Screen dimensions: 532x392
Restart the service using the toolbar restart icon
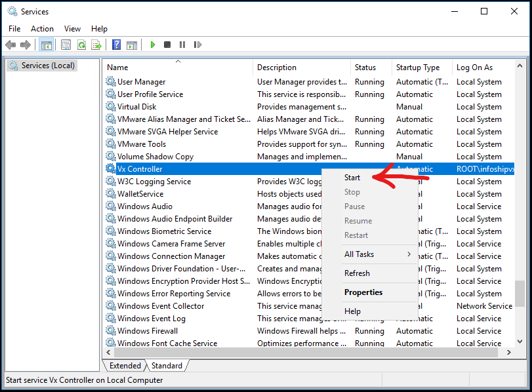199,45
